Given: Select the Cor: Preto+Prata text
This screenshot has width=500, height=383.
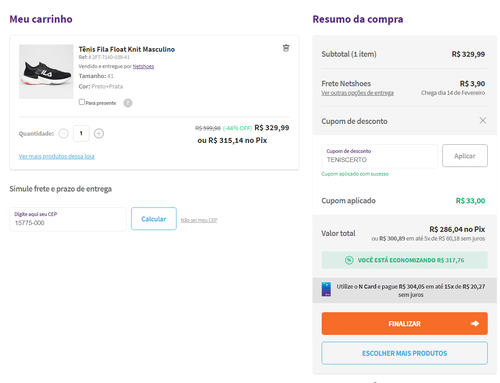Looking at the screenshot, I should tap(101, 87).
